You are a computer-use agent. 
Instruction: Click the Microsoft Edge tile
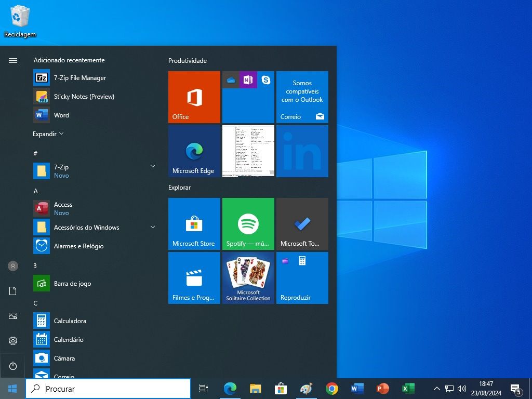pos(194,151)
